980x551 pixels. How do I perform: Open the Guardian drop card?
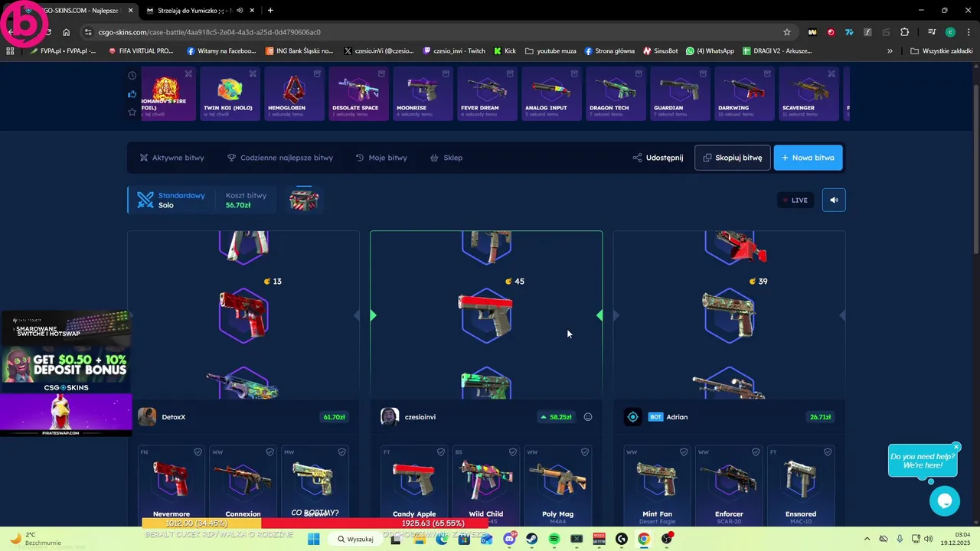tap(680, 93)
